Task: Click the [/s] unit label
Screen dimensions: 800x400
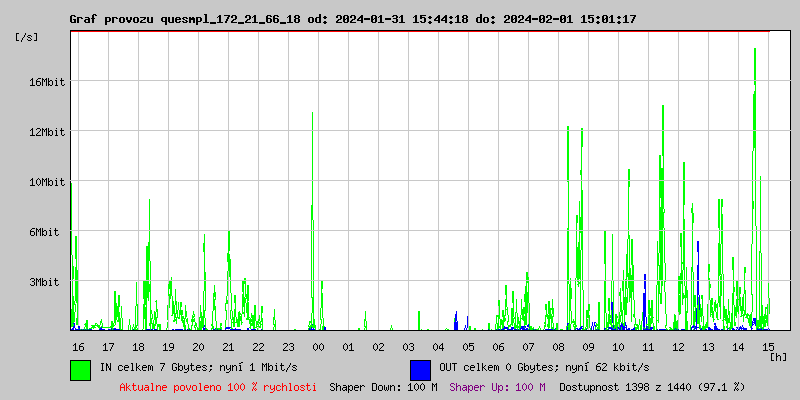Action: coord(27,37)
